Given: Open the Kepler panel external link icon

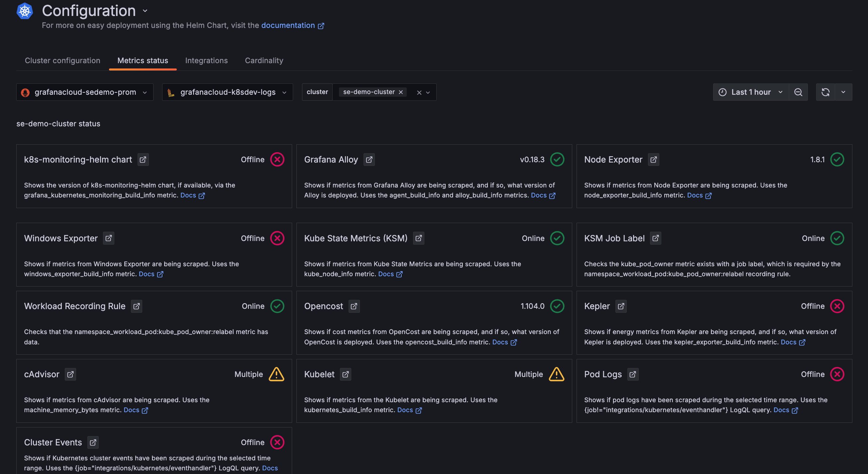Looking at the screenshot, I should point(621,306).
